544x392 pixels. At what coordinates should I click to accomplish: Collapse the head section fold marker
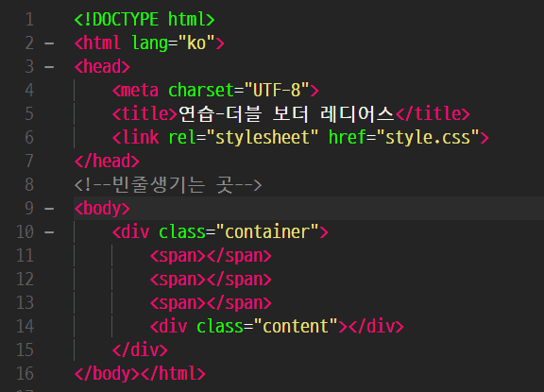click(49, 67)
